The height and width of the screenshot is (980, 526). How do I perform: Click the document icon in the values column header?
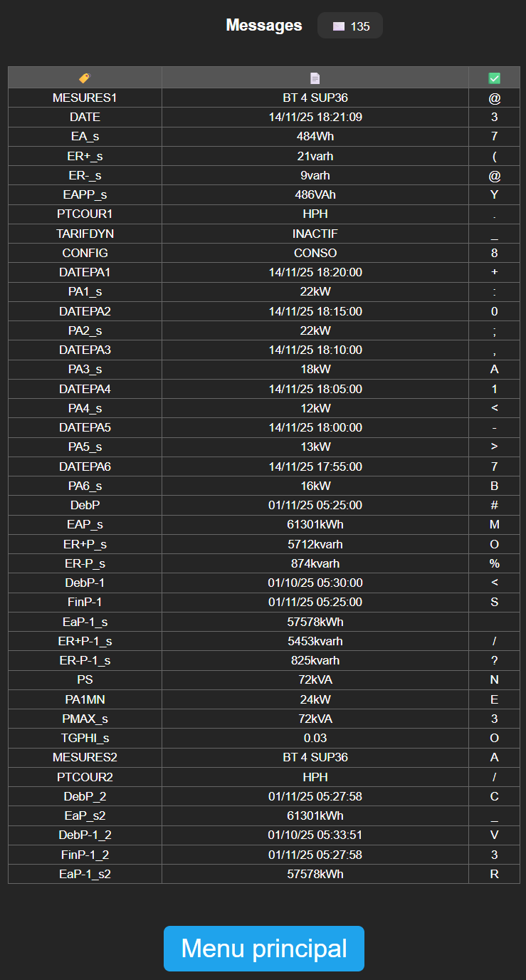click(x=315, y=78)
